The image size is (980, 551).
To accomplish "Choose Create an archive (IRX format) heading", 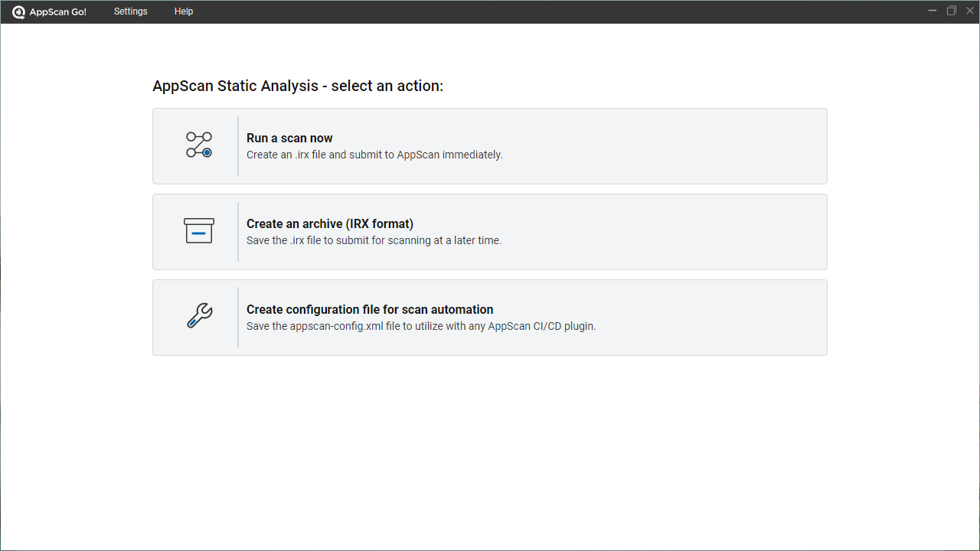I will point(330,224).
